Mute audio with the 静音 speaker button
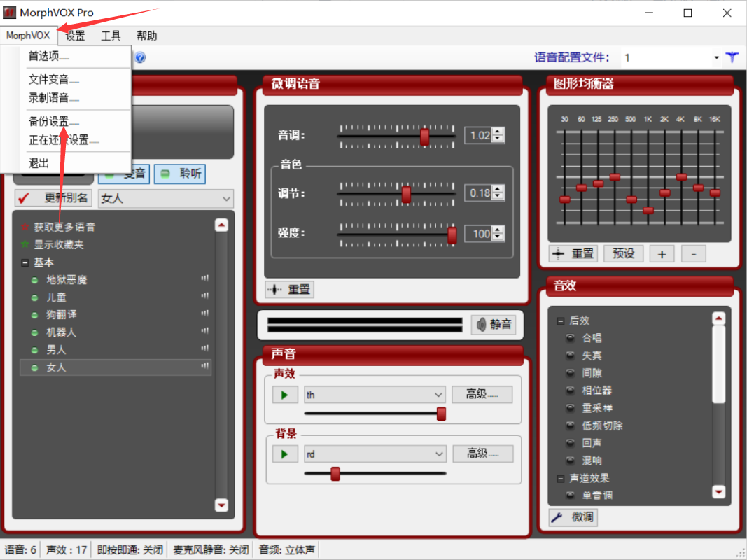 [x=494, y=325]
